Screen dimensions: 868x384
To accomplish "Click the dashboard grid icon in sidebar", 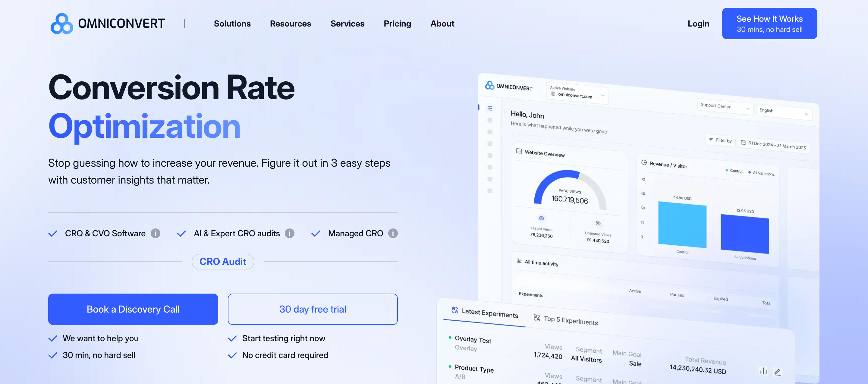I will coord(490,108).
